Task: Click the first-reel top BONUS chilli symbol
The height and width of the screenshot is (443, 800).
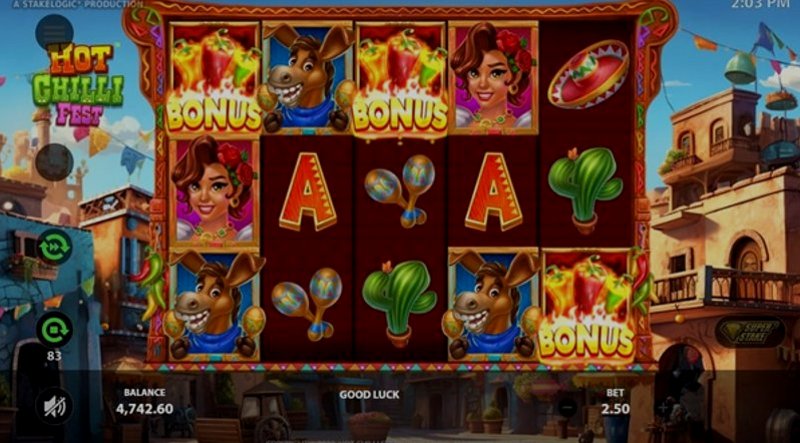Action: coord(214,78)
